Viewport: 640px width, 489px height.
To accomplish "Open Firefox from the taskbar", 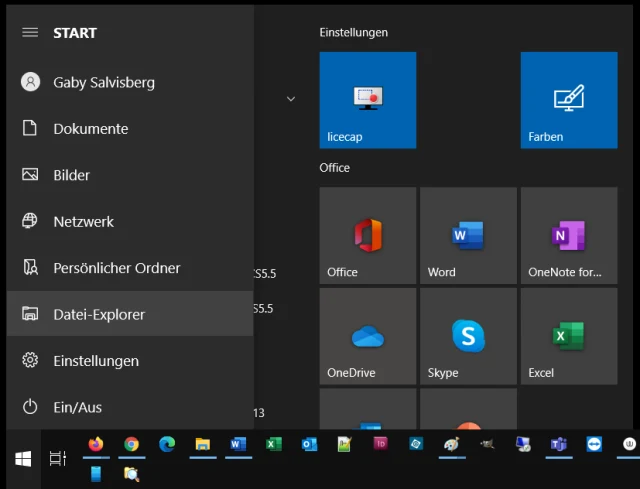I will tap(96, 444).
